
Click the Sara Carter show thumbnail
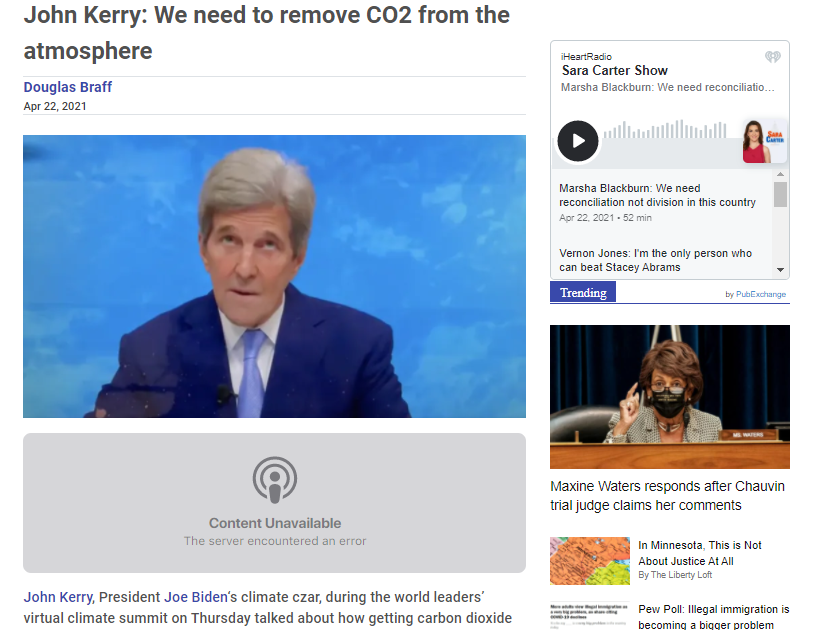pos(765,141)
